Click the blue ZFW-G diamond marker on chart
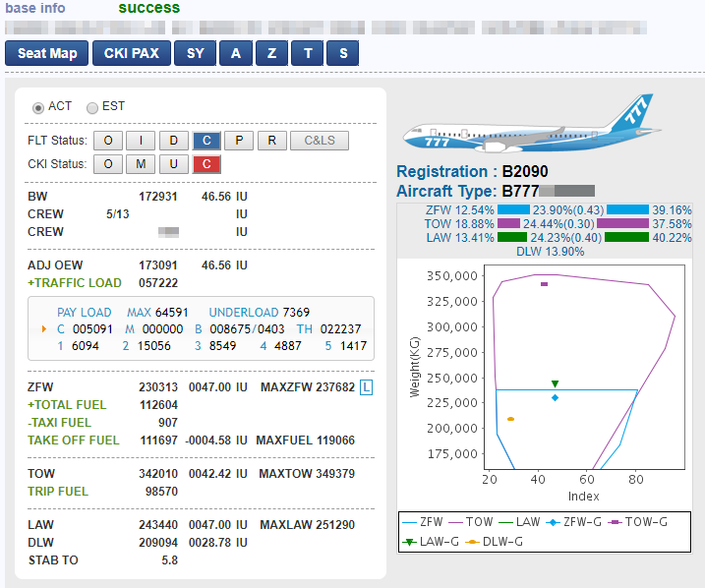Viewport: 705px width, 588px height. click(x=555, y=398)
